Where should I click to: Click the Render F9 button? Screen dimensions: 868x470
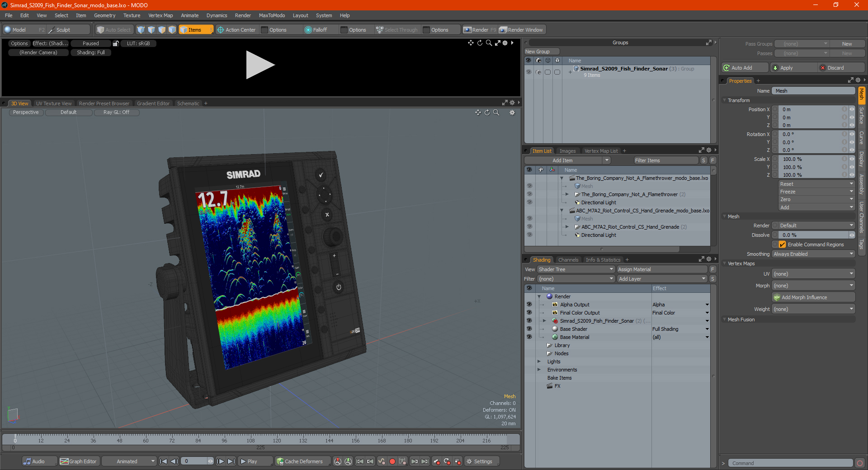coord(480,30)
